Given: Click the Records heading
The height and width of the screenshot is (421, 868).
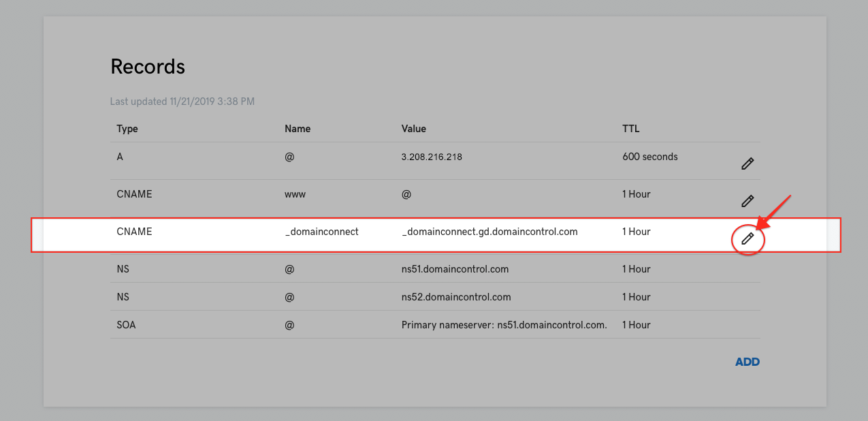Looking at the screenshot, I should pos(148,67).
